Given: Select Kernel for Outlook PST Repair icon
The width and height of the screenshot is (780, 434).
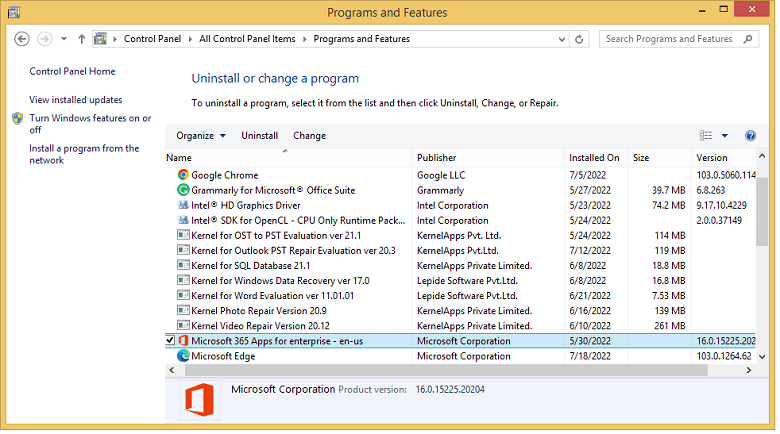Looking at the screenshot, I should coord(183,250).
